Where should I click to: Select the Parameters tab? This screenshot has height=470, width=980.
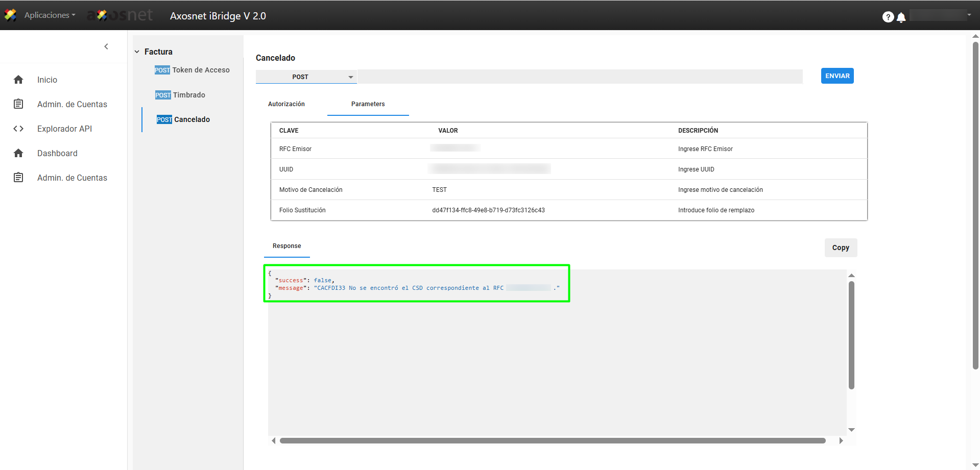tap(368, 104)
